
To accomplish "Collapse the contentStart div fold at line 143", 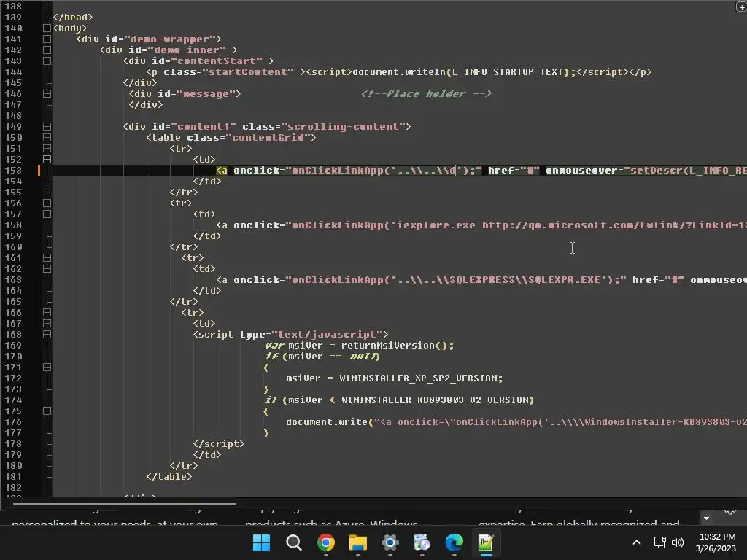I will (x=47, y=61).
